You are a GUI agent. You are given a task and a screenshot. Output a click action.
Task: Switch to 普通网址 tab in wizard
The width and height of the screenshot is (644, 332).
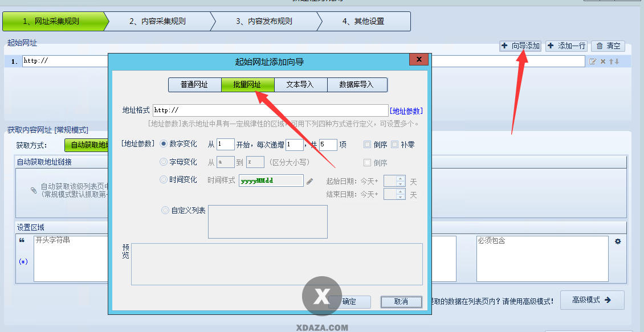coord(195,85)
